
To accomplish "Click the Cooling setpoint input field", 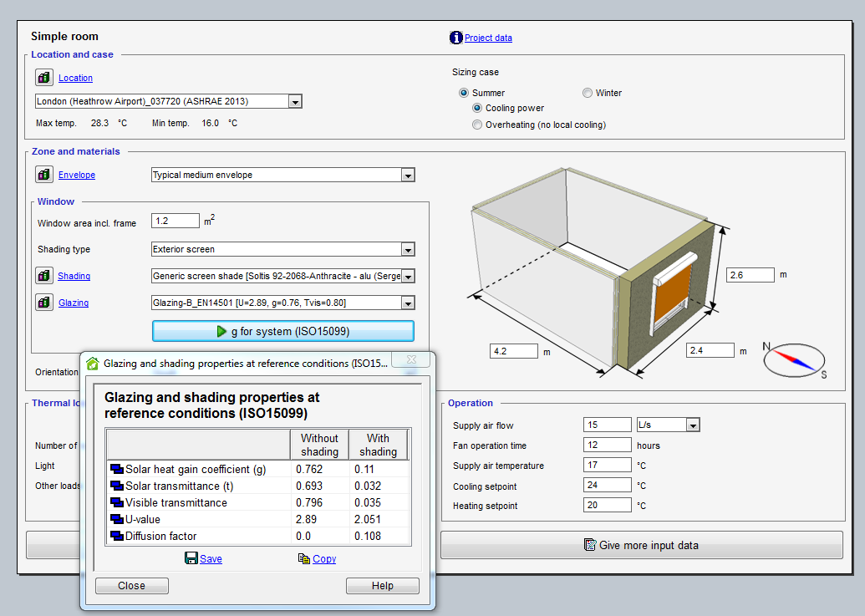I will coord(607,485).
